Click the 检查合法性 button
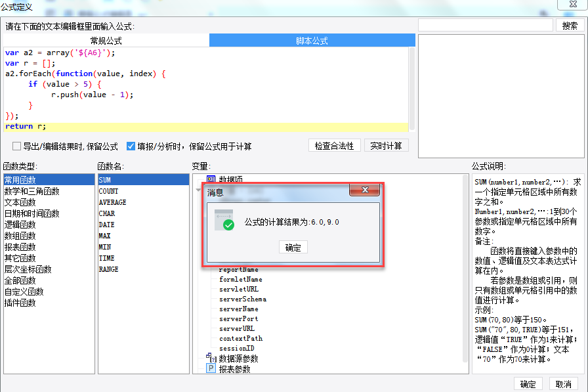Image resolution: width=588 pixels, height=392 pixels. click(335, 146)
